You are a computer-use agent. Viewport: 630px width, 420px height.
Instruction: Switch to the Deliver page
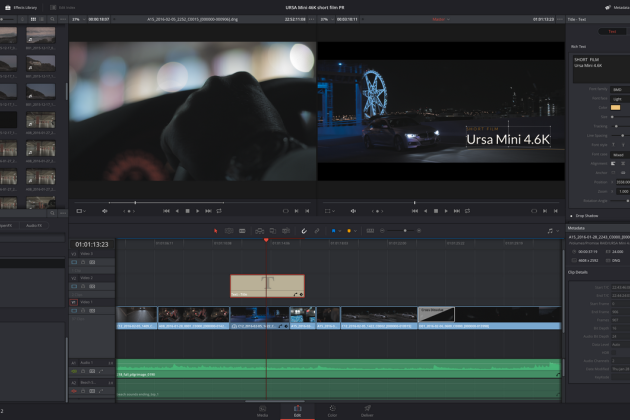(367, 411)
